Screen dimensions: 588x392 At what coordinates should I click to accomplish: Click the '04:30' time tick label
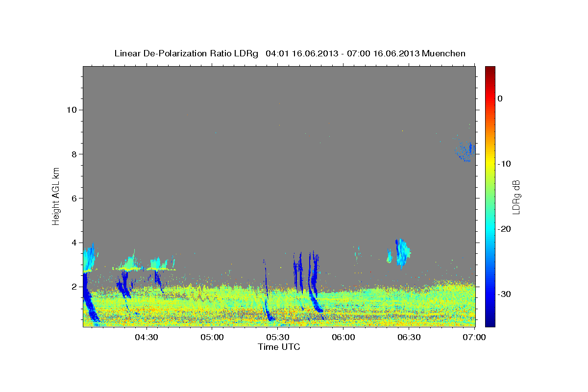147,337
